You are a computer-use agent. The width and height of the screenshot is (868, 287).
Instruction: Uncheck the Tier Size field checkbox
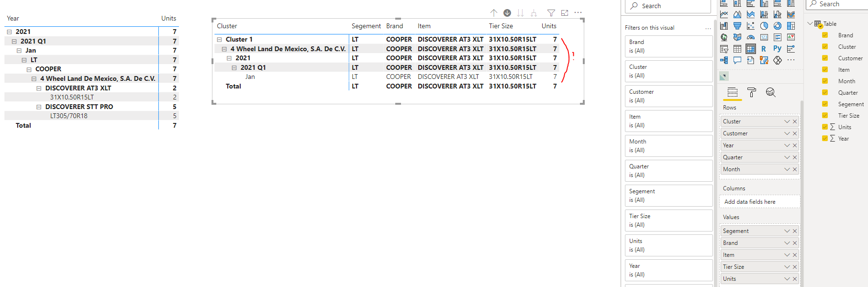pyautogui.click(x=825, y=115)
